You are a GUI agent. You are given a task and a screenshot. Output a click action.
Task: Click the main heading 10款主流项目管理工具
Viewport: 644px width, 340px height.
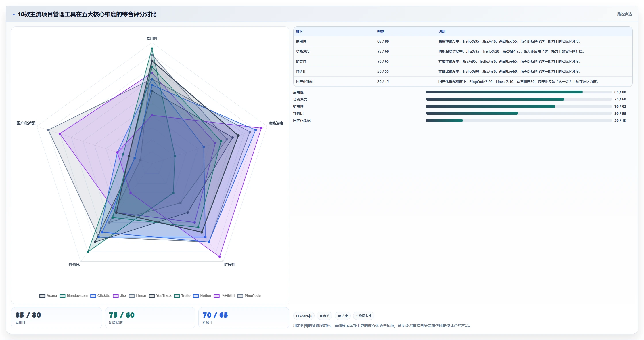pyautogui.click(x=87, y=14)
